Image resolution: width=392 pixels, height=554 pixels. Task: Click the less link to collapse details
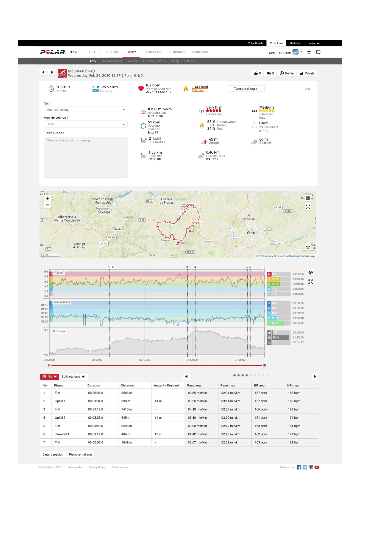coord(308,89)
